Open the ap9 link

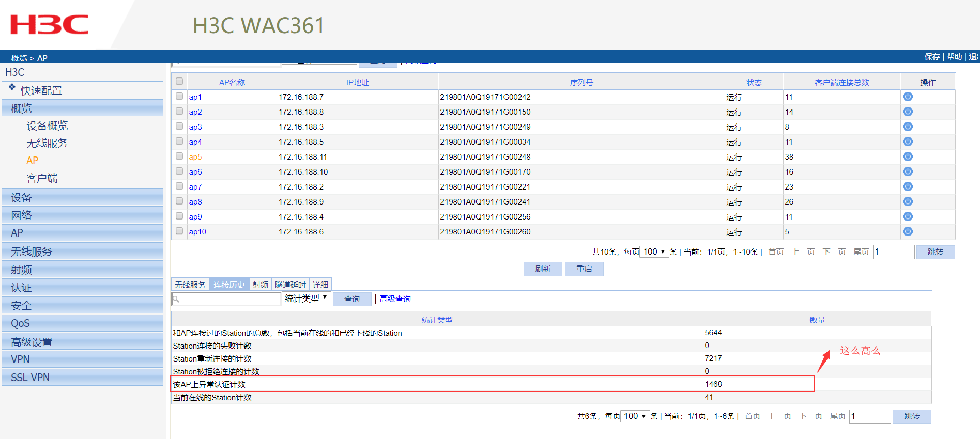[195, 217]
